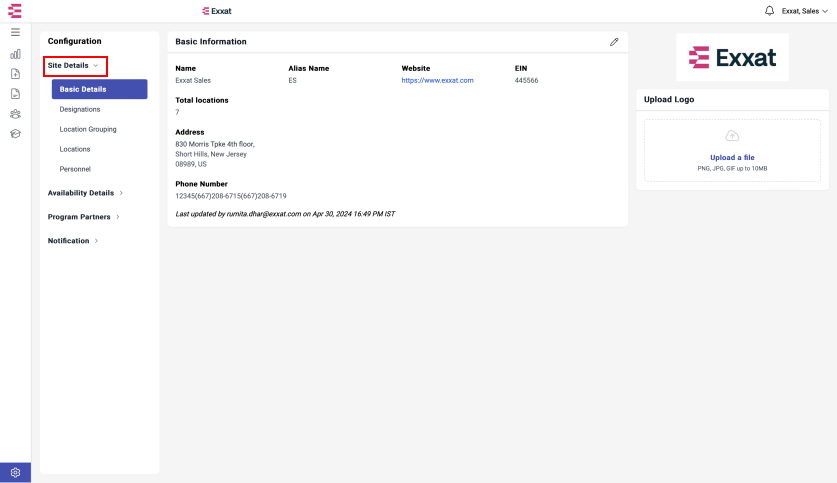Open Personnel page

[75, 169]
